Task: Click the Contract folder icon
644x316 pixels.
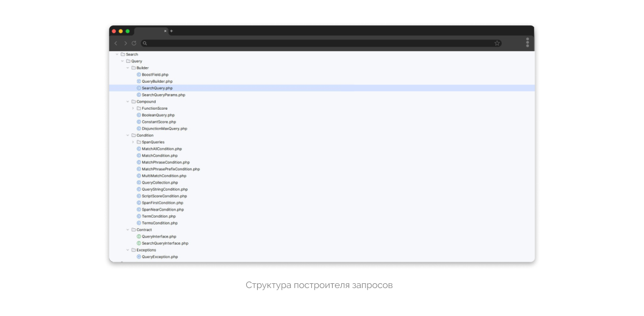Action: [134, 230]
